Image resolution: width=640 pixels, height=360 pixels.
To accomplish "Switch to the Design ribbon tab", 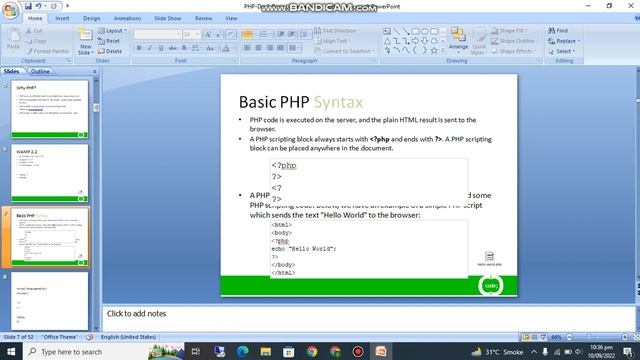I will click(x=91, y=18).
